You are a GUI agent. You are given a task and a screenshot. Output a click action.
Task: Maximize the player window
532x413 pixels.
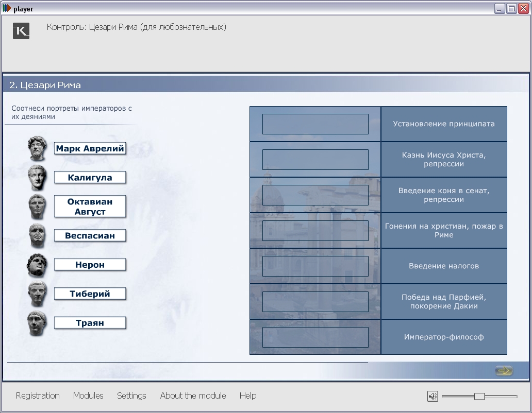(x=511, y=8)
